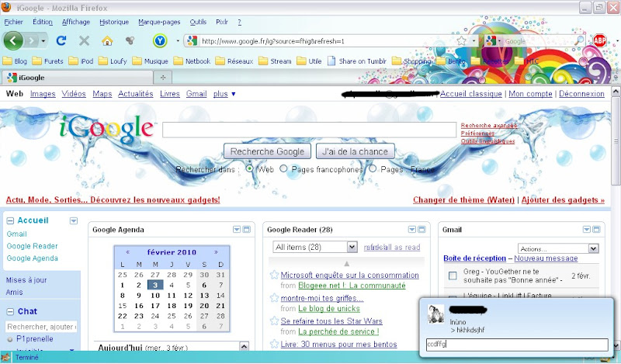Click the chat message input field
Viewport: 621px width, 364px height.
pyautogui.click(x=517, y=345)
